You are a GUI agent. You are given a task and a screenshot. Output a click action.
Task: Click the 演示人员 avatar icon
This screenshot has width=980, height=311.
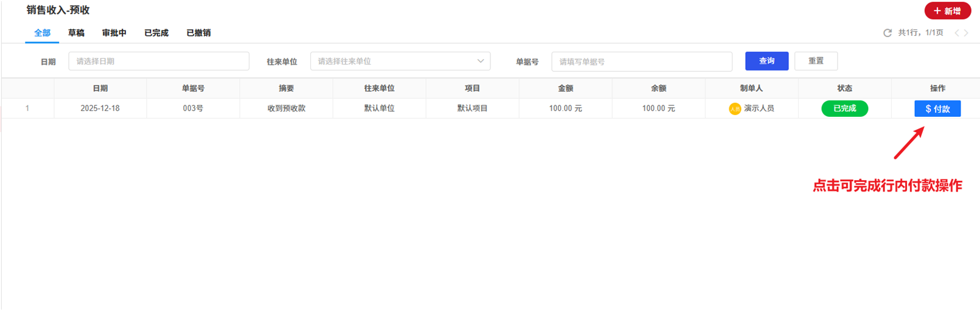(x=734, y=109)
